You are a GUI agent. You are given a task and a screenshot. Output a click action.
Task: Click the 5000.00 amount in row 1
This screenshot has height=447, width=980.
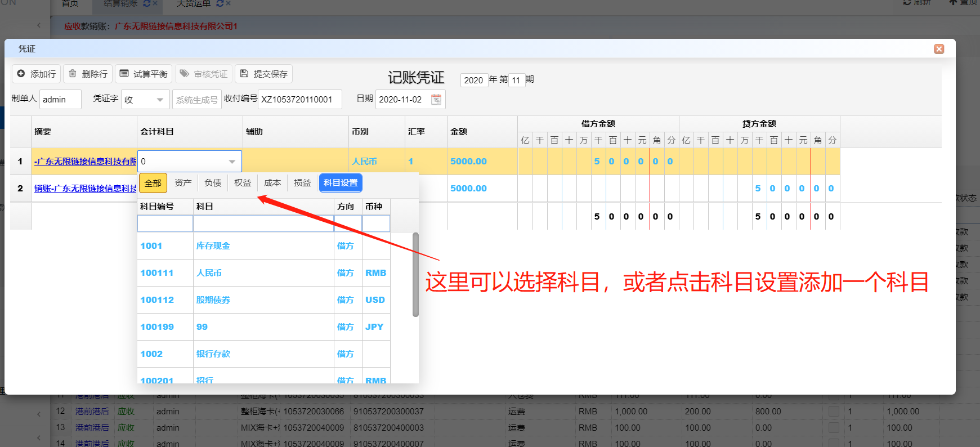(x=468, y=162)
